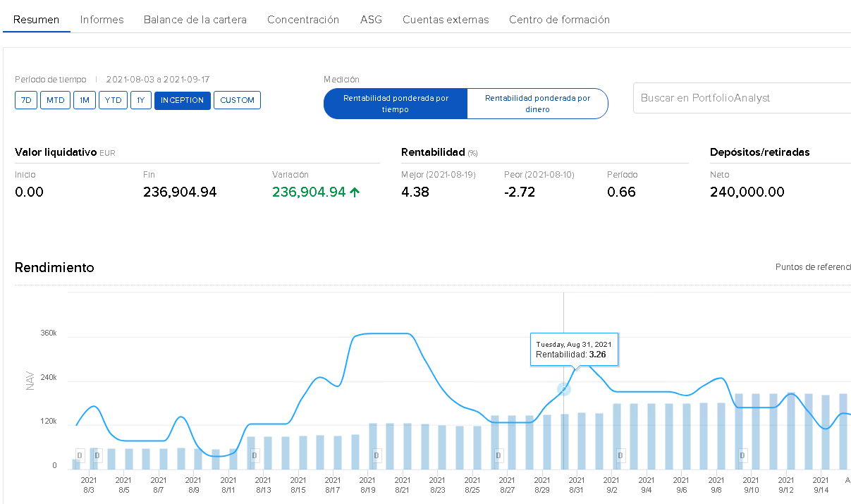Image resolution: width=851 pixels, height=504 pixels.
Task: Select Rentabilidad ponderada por tiempo measurement
Action: 396,104
